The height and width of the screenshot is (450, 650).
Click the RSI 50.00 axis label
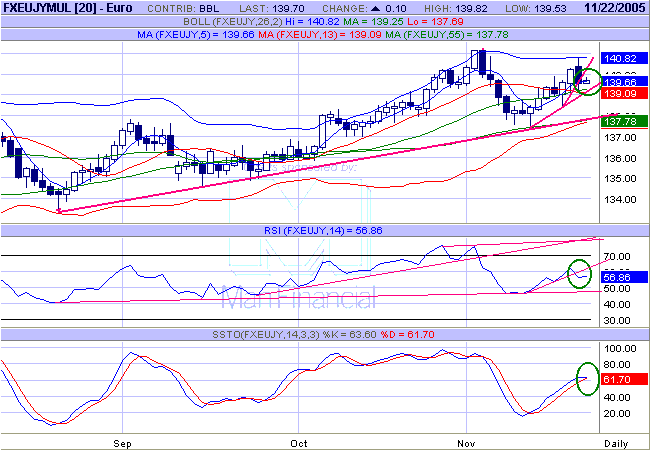tap(616, 289)
